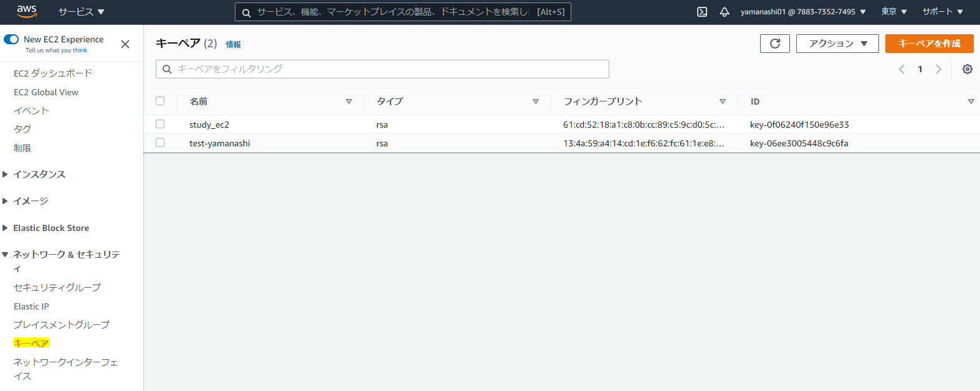Go to previous page arrow
The image size is (980, 391).
pyautogui.click(x=902, y=69)
